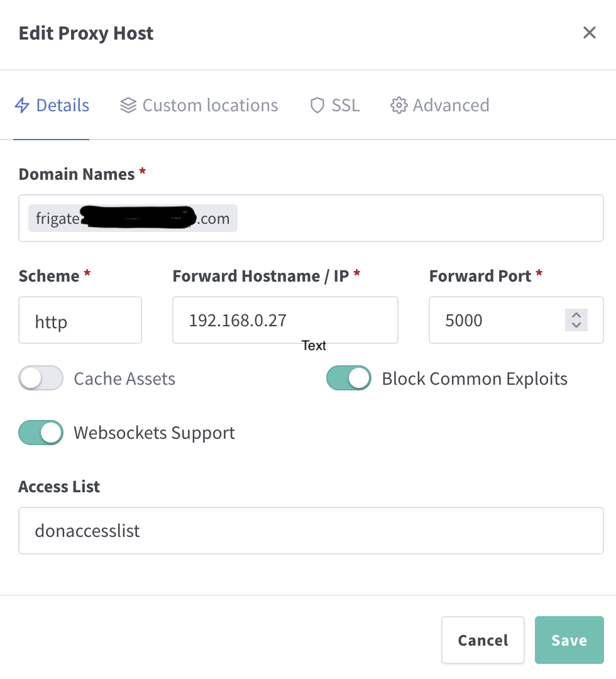Viewport: 616px width, 679px height.
Task: Cancel editing the proxy host
Action: (x=483, y=640)
